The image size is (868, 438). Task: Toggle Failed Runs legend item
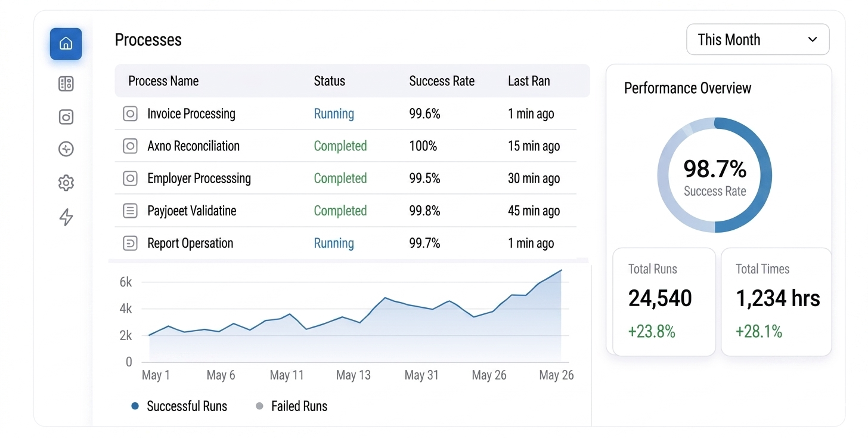click(x=292, y=406)
